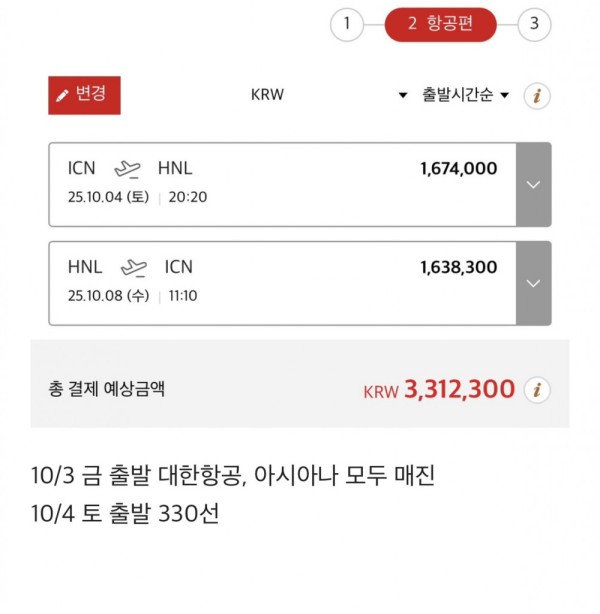Go to step 3 in progress indicator
Image resolution: width=600 pixels, height=614 pixels.
point(534,24)
